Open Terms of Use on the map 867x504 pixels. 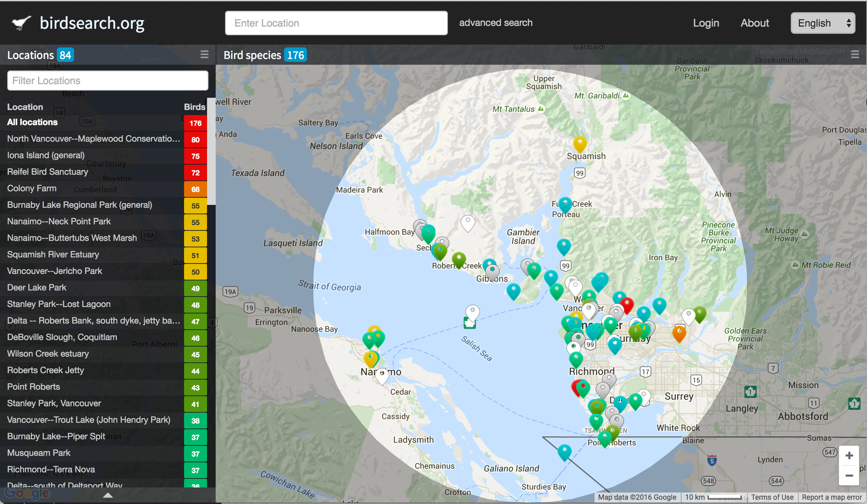pos(772,497)
